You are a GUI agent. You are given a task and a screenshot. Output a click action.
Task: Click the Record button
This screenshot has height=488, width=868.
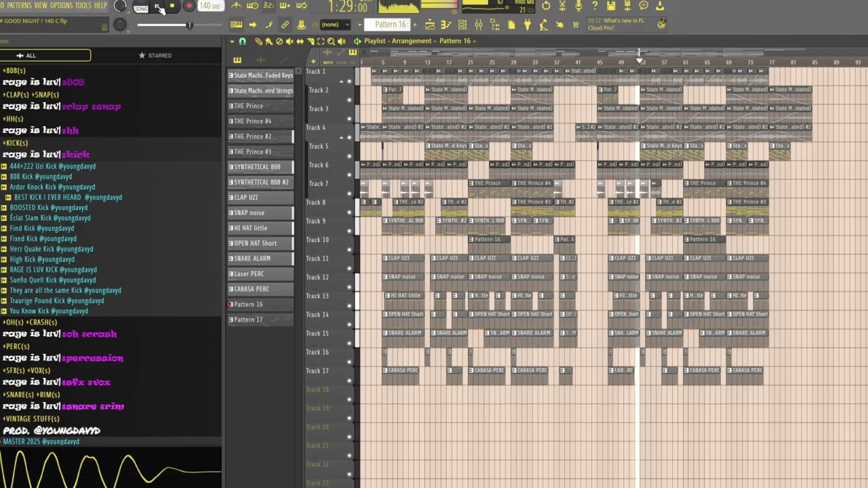[189, 6]
